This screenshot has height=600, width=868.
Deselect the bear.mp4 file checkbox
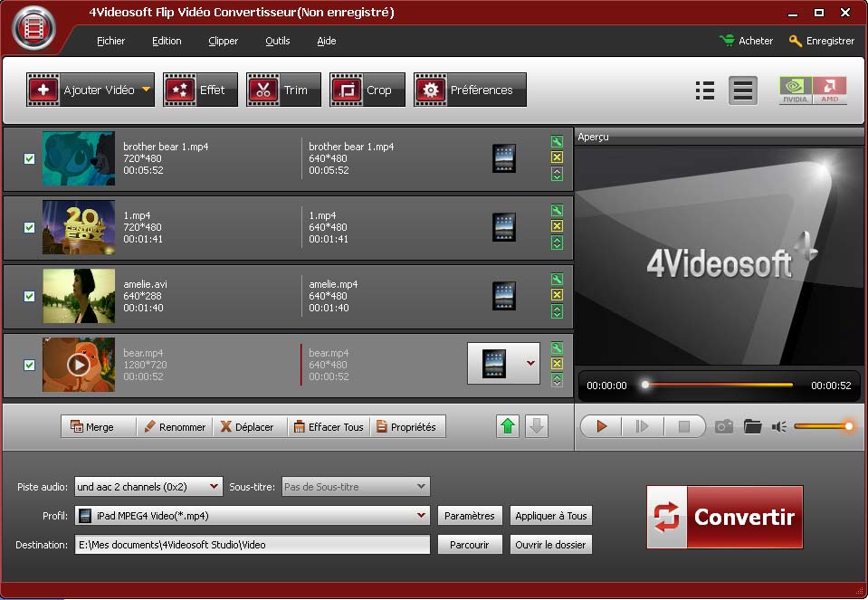(x=29, y=365)
